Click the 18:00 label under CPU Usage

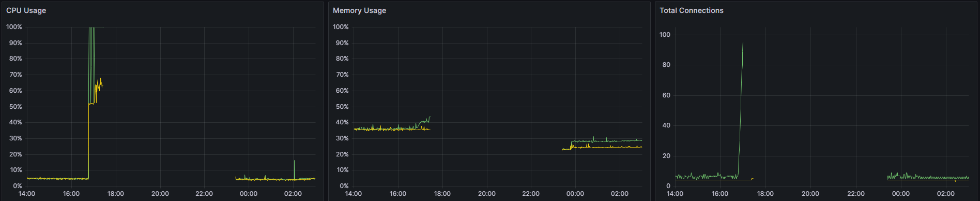[116, 194]
